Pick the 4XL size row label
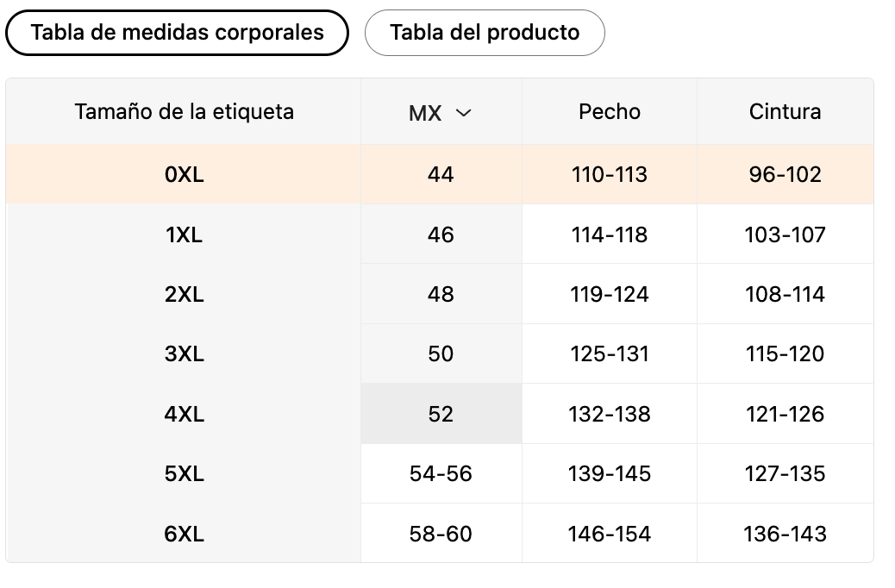Screen dimensions: 895x588 click(x=184, y=414)
